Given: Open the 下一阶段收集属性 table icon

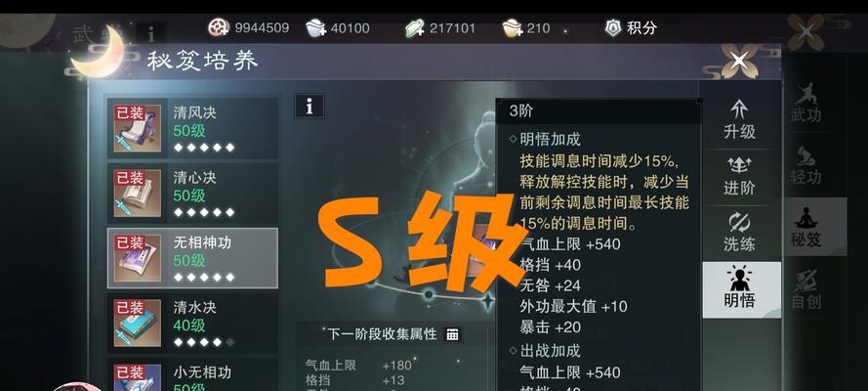Looking at the screenshot, I should pyautogui.click(x=452, y=334).
